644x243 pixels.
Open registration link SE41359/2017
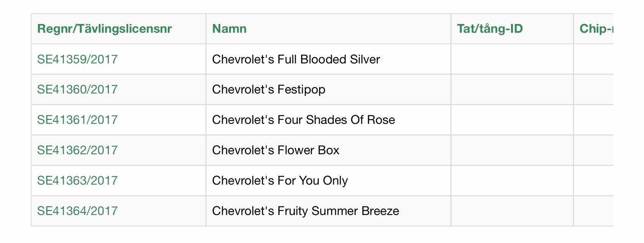pyautogui.click(x=77, y=59)
